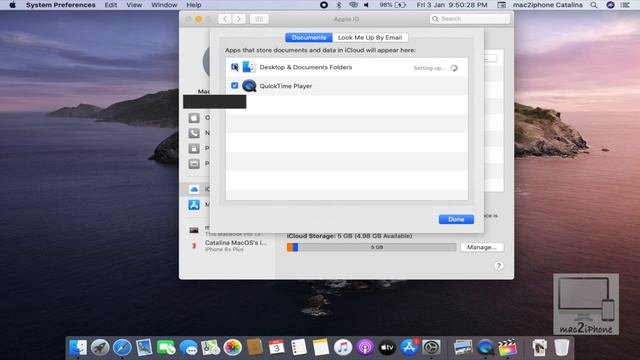Select the App Store sidebar item
This screenshot has height=360, width=640.
click(194, 204)
